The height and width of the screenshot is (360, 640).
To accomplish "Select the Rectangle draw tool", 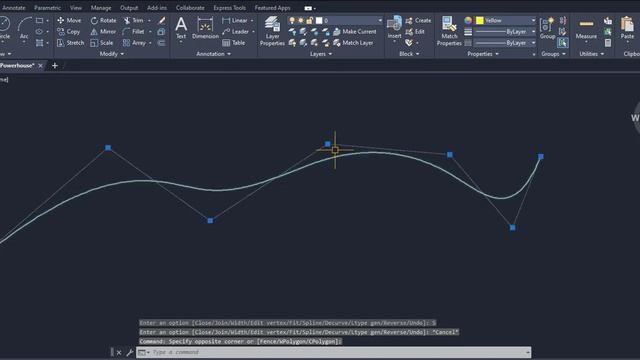I will point(40,20).
